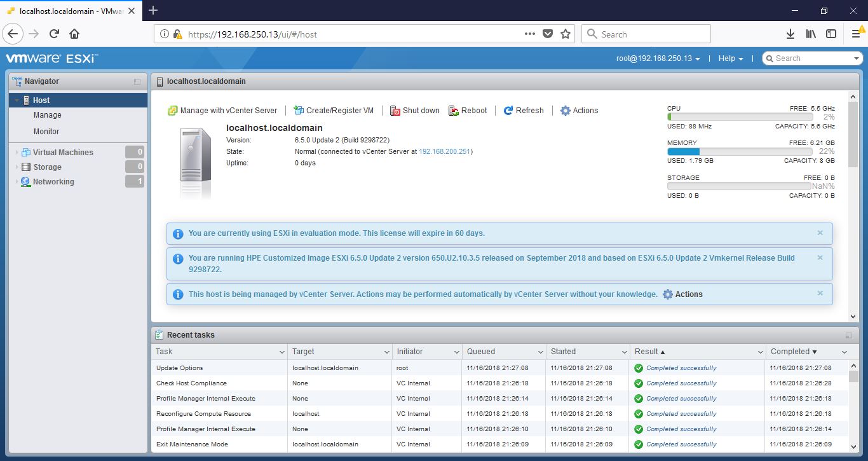Select Manage under Host in Navigator
This screenshot has height=461, width=868.
tap(48, 115)
